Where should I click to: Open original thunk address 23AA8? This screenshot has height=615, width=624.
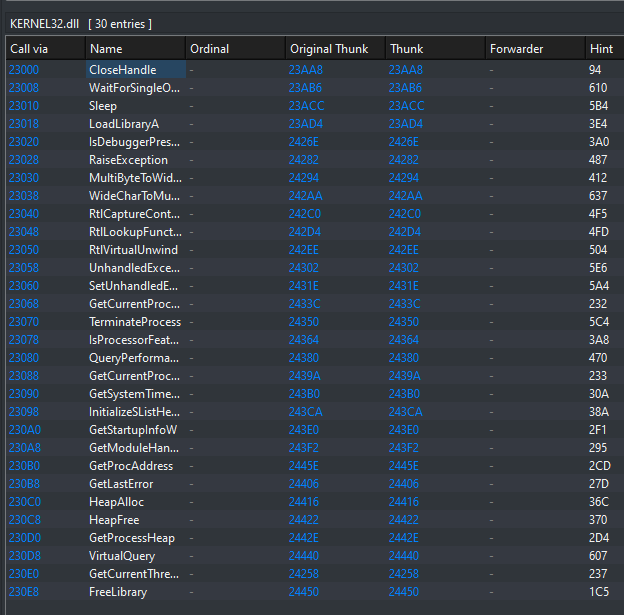click(x=306, y=70)
